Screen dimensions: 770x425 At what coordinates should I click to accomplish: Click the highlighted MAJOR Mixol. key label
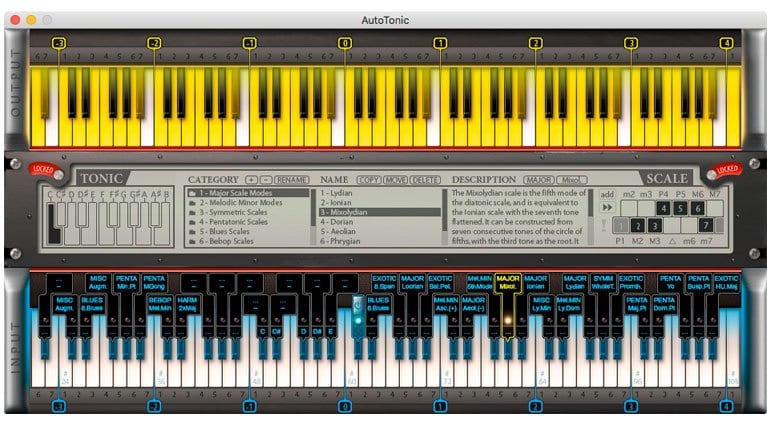pyautogui.click(x=507, y=283)
